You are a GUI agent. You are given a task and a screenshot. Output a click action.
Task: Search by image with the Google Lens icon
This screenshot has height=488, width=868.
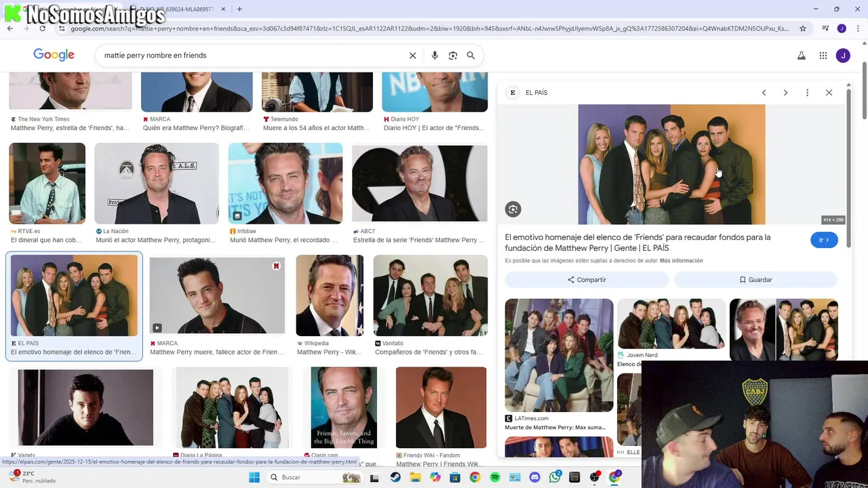point(453,56)
